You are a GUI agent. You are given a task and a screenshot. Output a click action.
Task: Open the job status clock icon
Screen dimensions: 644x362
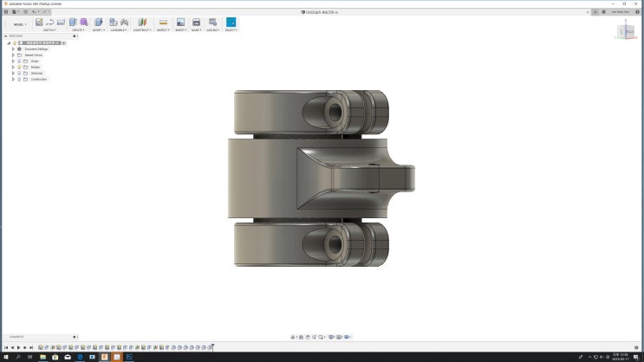pyautogui.click(x=604, y=12)
